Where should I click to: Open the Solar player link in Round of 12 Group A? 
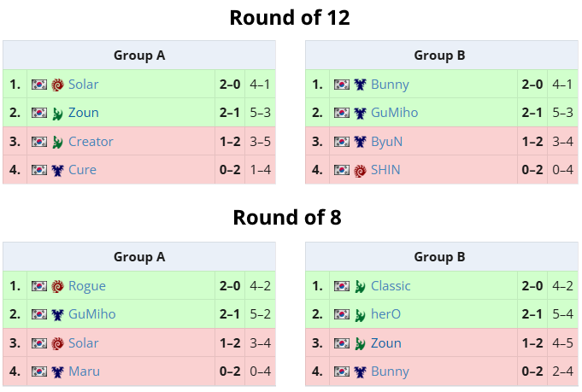click(x=83, y=85)
